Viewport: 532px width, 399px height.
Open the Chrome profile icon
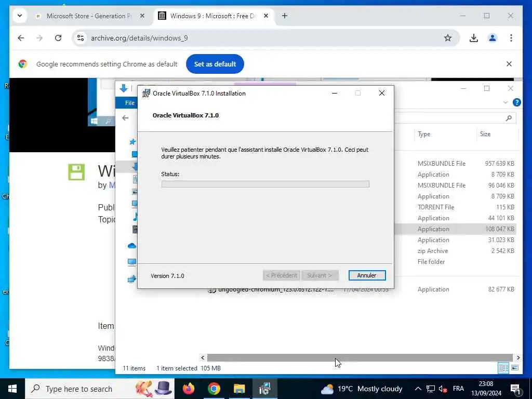click(493, 38)
